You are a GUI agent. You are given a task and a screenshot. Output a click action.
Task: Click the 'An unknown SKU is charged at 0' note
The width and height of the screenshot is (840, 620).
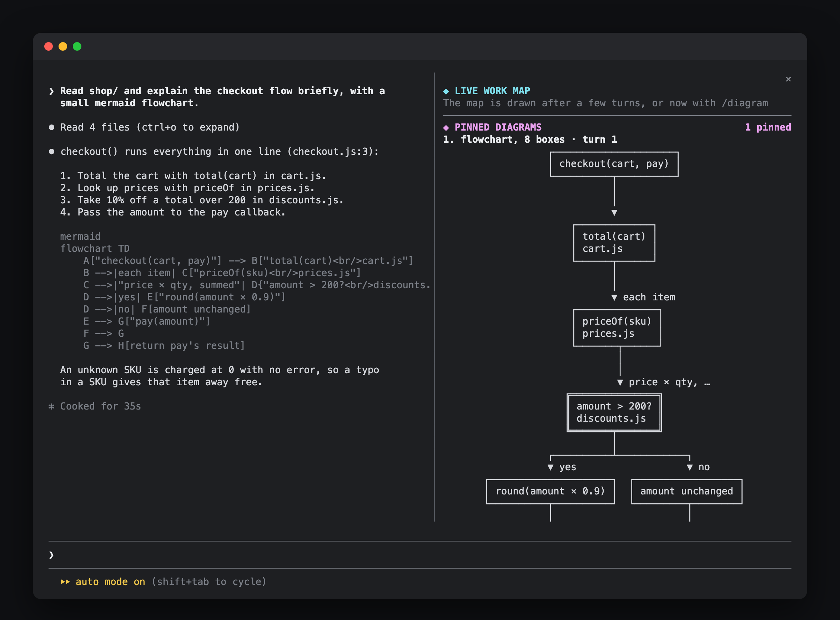[220, 376]
